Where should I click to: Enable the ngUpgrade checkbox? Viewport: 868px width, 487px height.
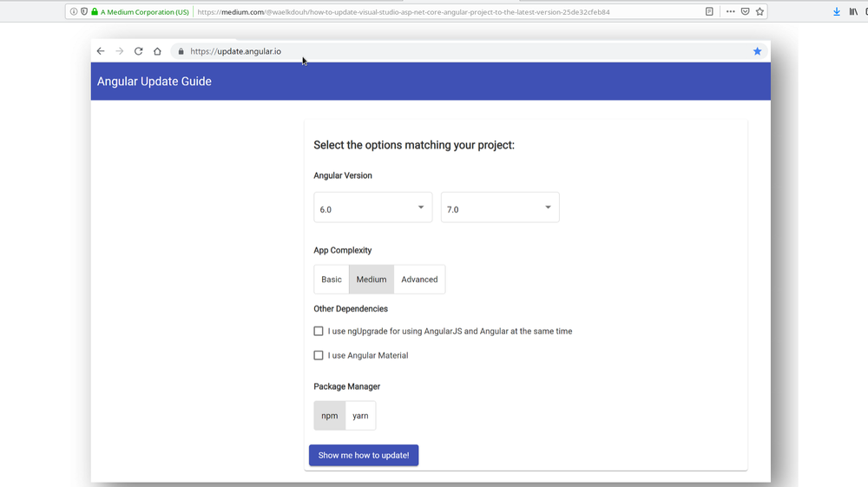click(x=319, y=331)
